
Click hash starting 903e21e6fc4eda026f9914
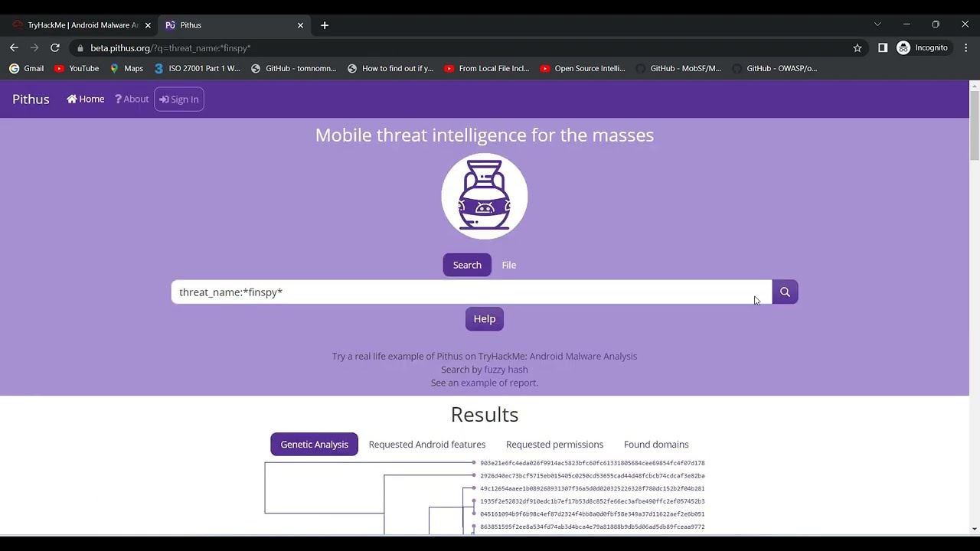(x=593, y=463)
